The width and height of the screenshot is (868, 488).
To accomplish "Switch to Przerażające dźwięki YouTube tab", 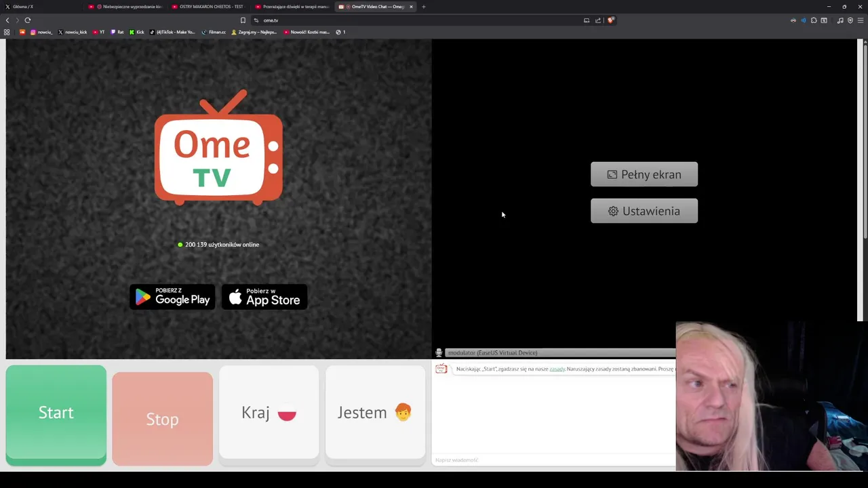I will [x=292, y=7].
